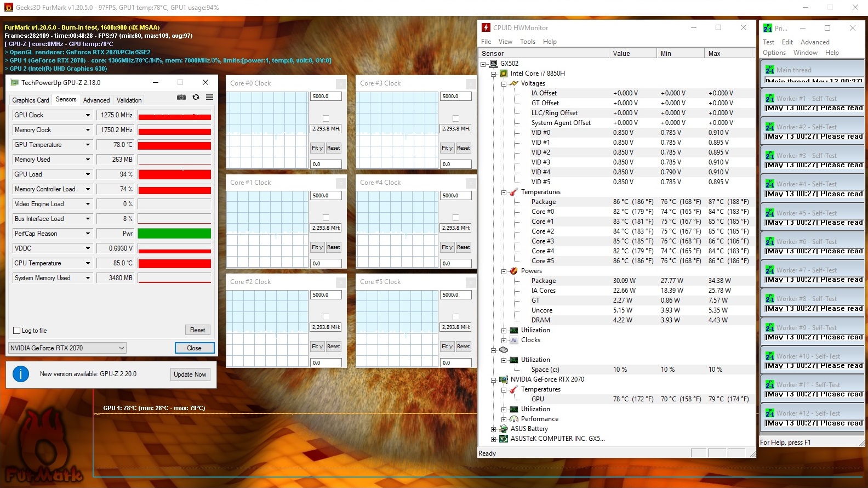The image size is (868, 488).
Task: Open the PerfCap Reason dropdown arrow
Action: pos(88,234)
